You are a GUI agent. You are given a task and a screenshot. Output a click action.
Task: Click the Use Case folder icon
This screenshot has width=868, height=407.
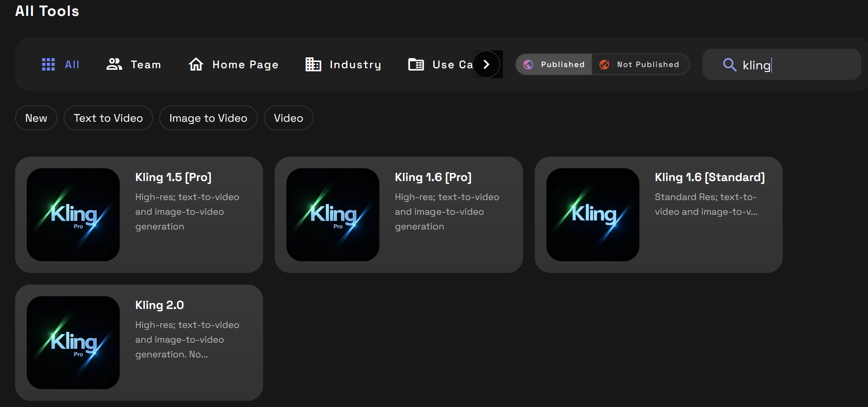[x=416, y=64]
